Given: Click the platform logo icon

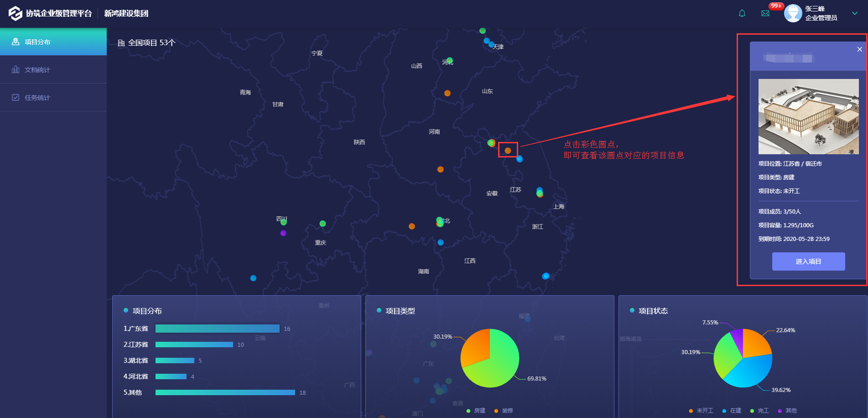Looking at the screenshot, I should tap(16, 13).
